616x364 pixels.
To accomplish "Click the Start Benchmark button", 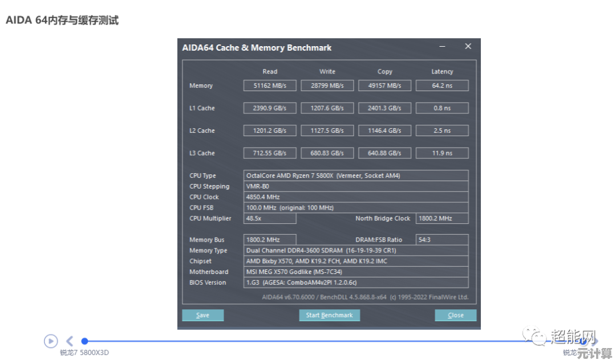I will click(x=329, y=315).
